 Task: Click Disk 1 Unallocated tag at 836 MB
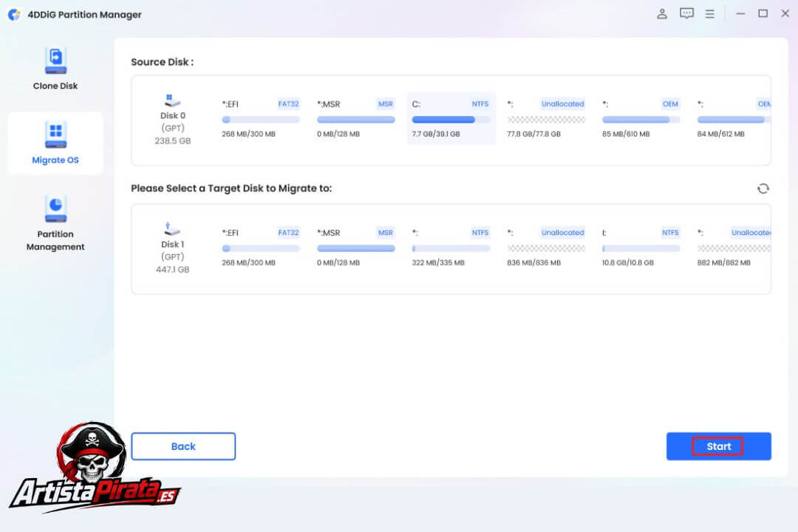click(563, 233)
